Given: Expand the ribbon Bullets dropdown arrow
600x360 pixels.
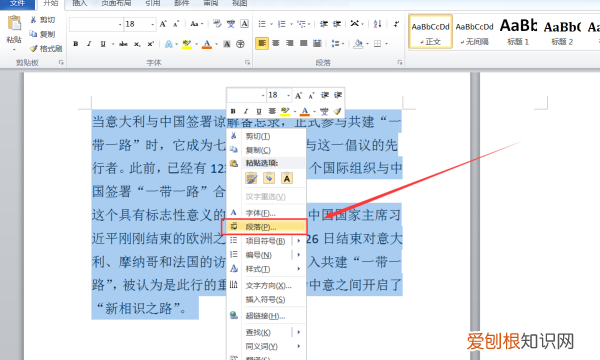Looking at the screenshot, I should click(x=271, y=24).
